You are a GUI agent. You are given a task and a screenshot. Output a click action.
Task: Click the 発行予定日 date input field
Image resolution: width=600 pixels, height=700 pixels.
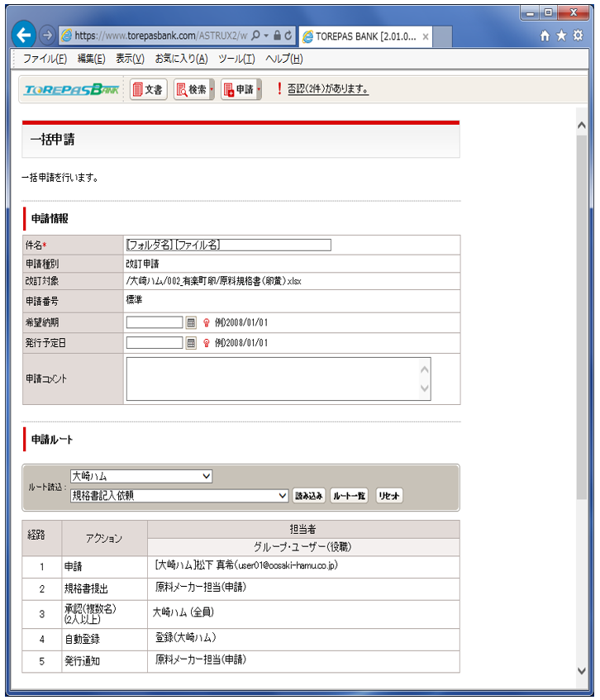[155, 343]
